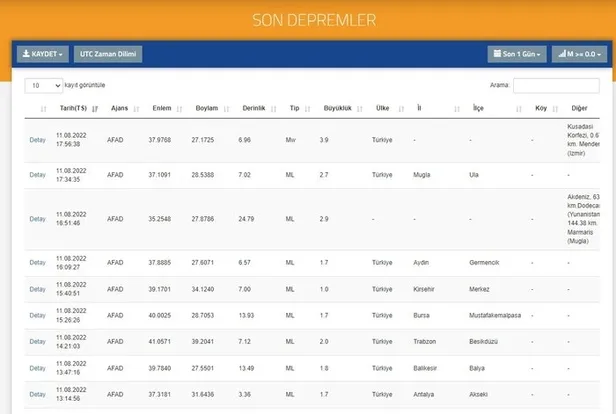Image resolution: width=616 pixels, height=414 pixels.
Task: Sort by the İl column icon
Action: coord(457,109)
